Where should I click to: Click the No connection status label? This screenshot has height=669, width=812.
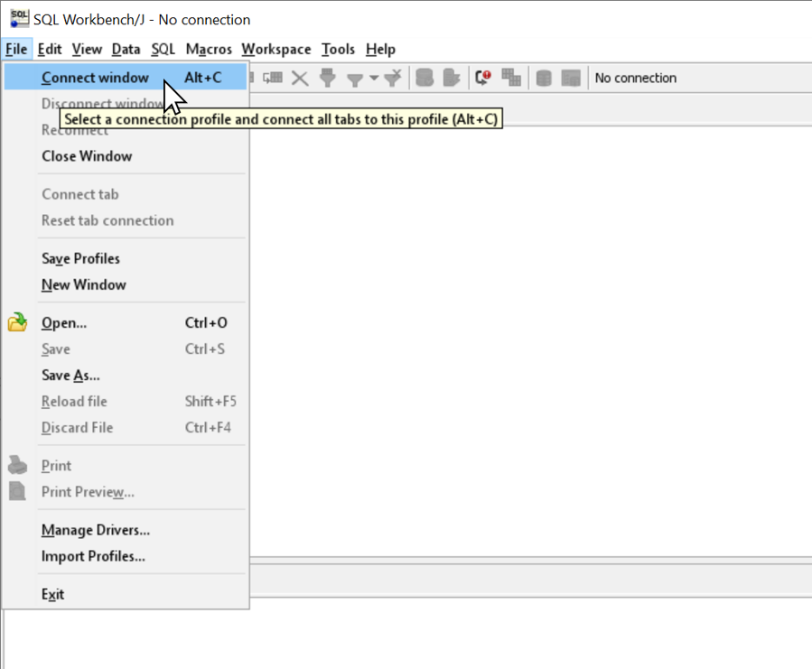click(x=636, y=78)
